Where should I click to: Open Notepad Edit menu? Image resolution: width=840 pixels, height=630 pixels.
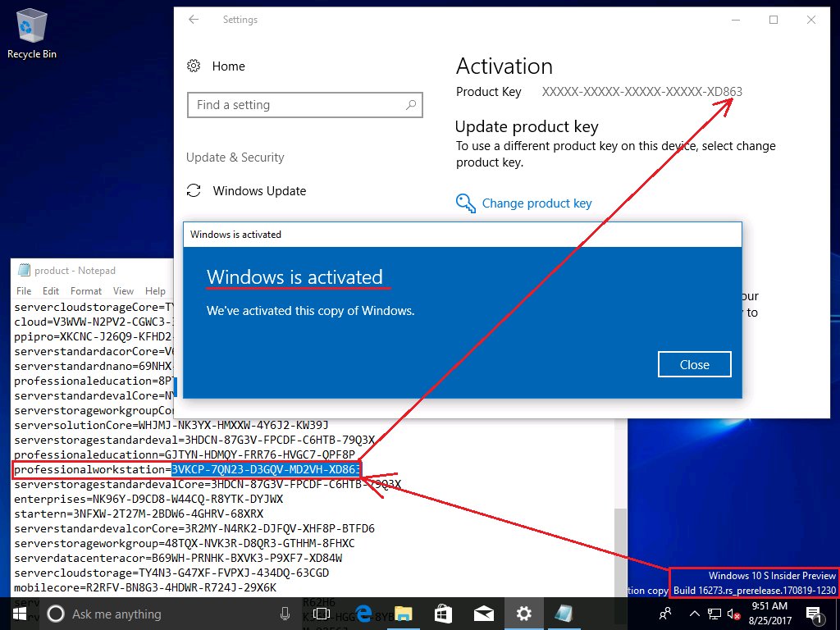[51, 291]
